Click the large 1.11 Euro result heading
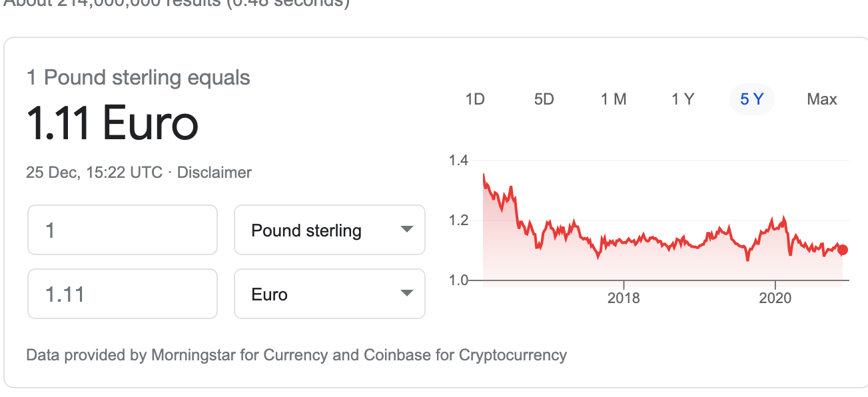This screenshot has width=868, height=397. (113, 124)
